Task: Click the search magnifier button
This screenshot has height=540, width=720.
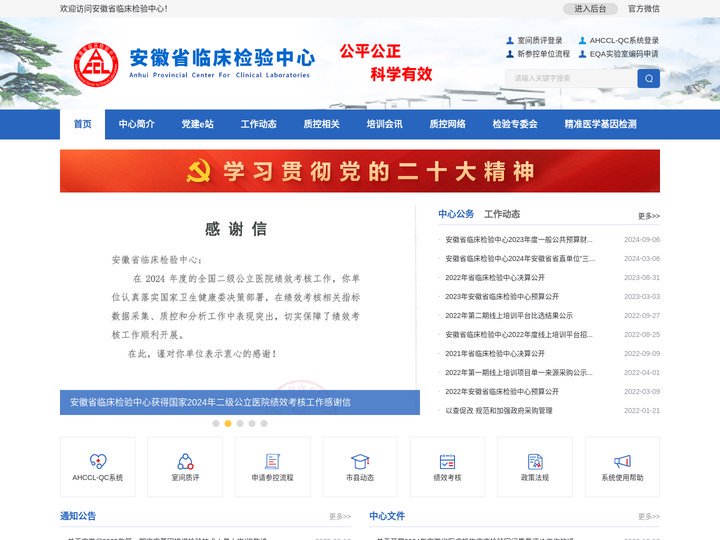Action: click(648, 79)
